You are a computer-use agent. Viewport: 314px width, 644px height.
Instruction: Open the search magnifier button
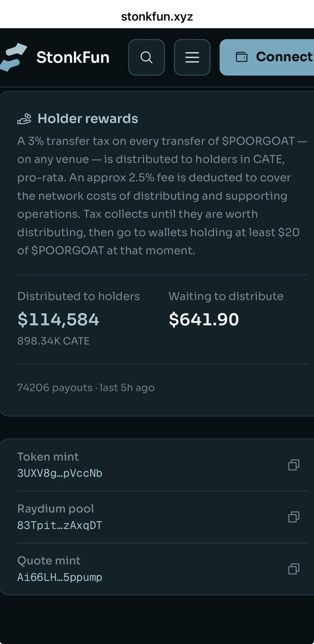tap(147, 57)
